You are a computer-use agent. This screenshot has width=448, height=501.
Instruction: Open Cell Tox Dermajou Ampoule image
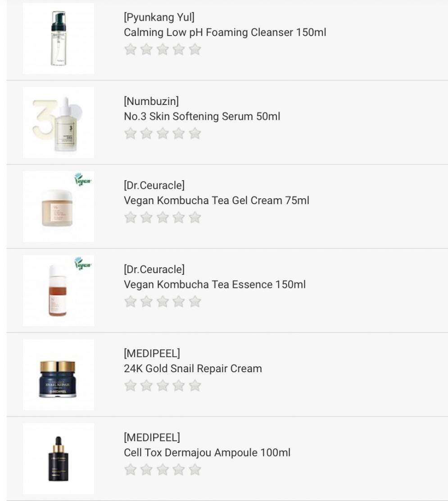59,459
